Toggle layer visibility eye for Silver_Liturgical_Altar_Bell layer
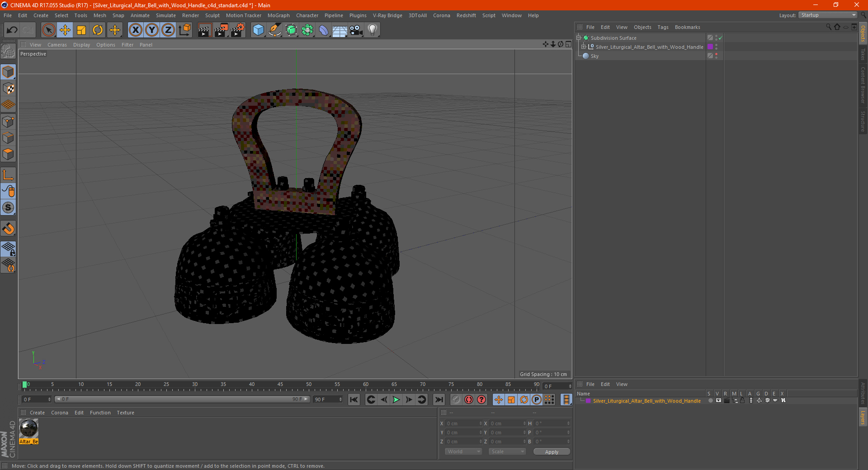Image resolution: width=868 pixels, height=470 pixels. coord(718,400)
